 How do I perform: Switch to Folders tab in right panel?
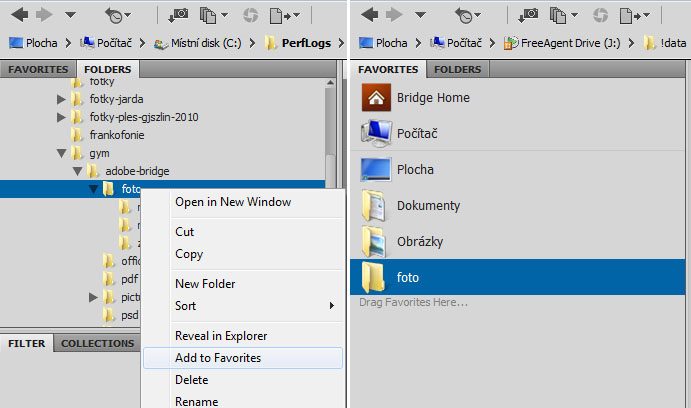tap(457, 70)
